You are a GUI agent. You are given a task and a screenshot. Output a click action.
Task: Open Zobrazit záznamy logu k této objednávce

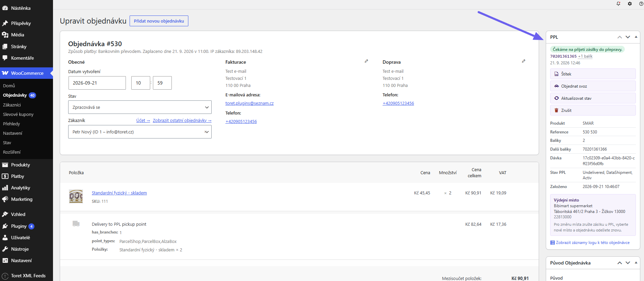tap(592, 243)
